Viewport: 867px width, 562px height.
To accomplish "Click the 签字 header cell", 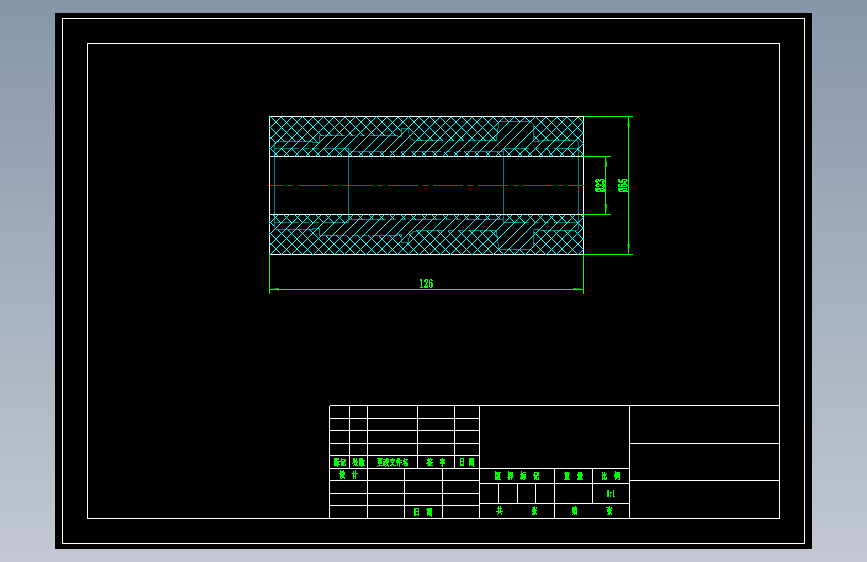I will [x=436, y=462].
